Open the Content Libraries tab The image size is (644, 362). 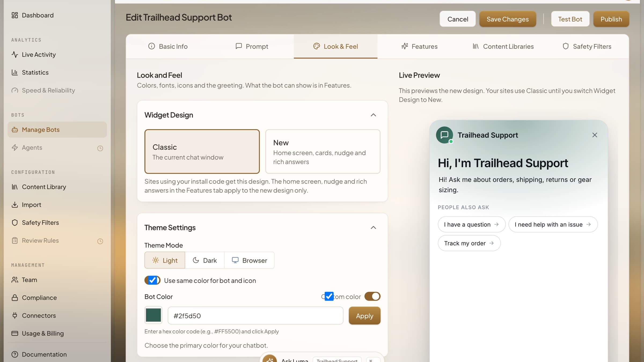pyautogui.click(x=503, y=46)
